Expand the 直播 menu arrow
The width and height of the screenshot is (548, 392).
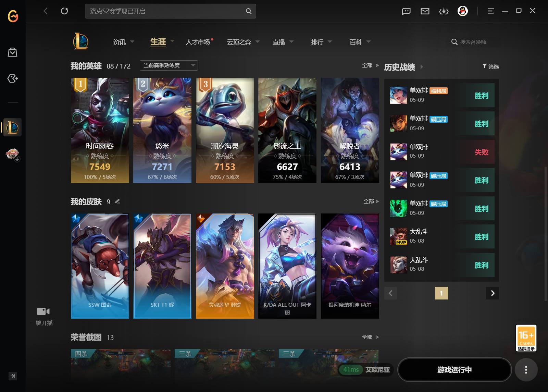[291, 41]
